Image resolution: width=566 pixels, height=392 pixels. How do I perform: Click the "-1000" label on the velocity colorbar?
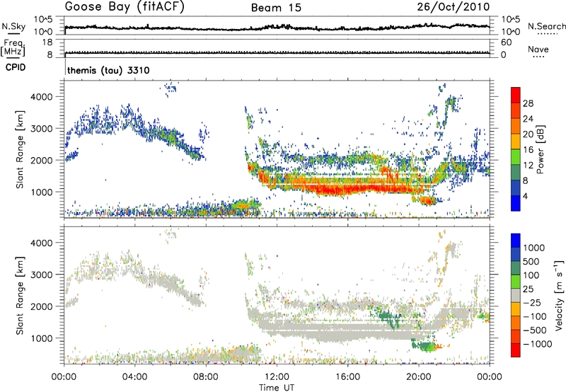click(537, 344)
